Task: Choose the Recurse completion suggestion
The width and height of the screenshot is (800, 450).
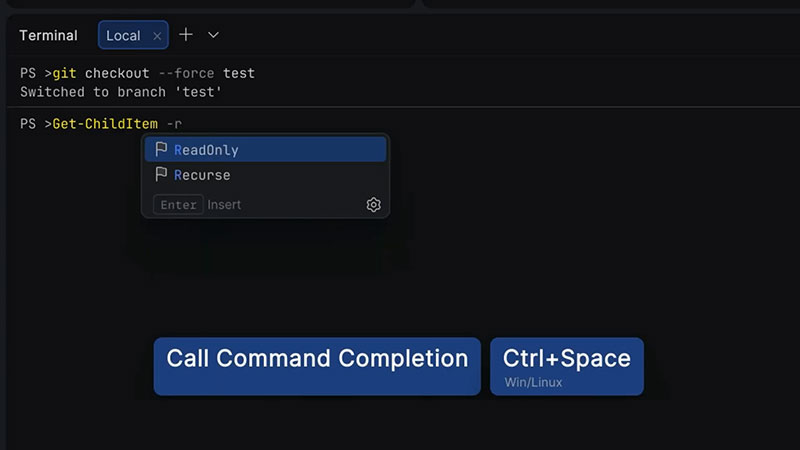Action: 202,175
